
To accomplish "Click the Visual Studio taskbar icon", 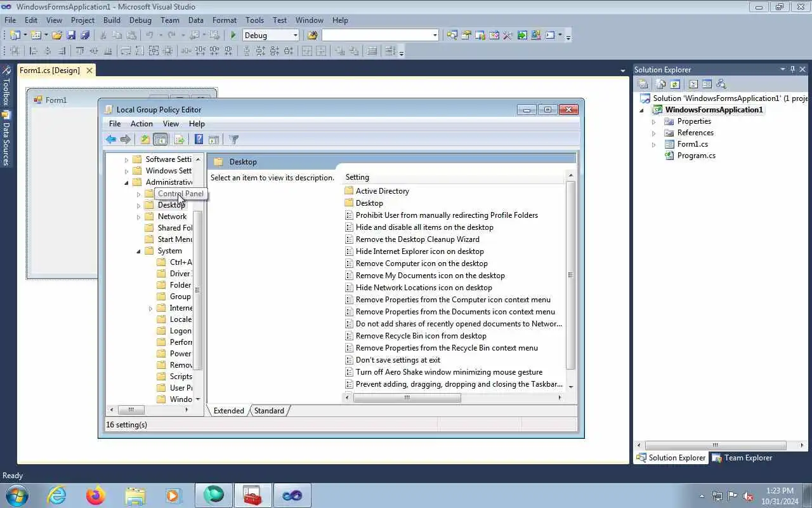I will pyautogui.click(x=292, y=495).
